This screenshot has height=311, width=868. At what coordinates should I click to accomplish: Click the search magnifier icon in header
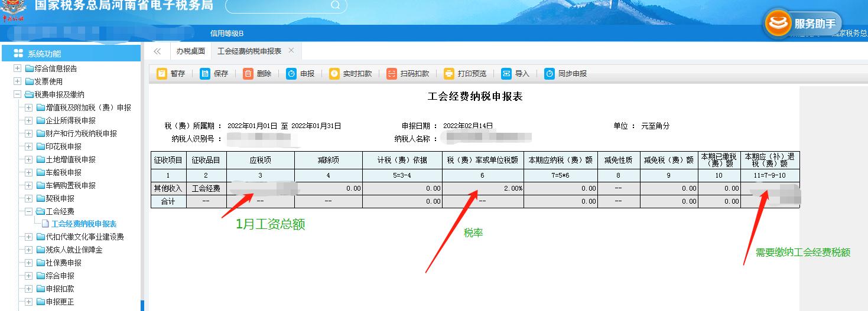pos(335,5)
